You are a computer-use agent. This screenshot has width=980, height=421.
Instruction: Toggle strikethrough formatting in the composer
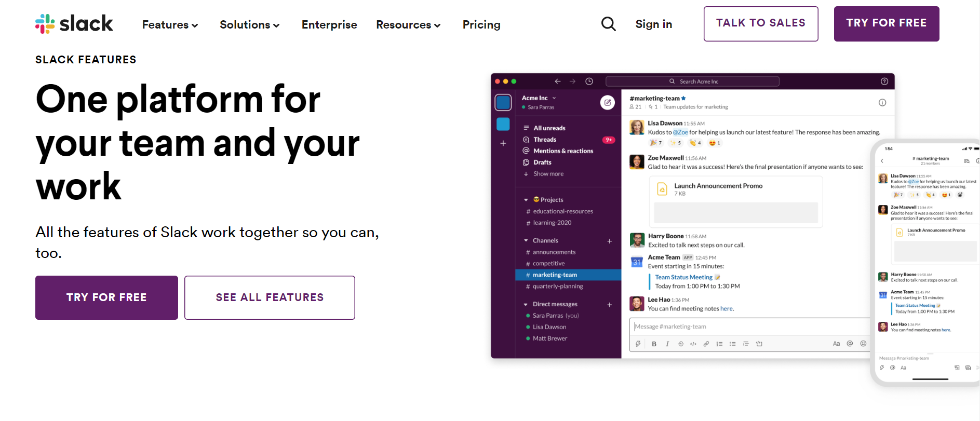(680, 343)
